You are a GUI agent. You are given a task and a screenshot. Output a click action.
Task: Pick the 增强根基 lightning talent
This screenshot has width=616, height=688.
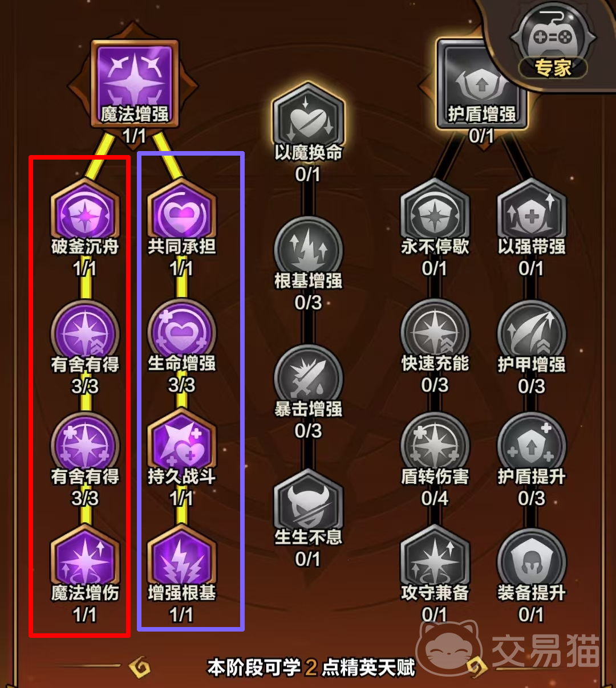(181, 559)
